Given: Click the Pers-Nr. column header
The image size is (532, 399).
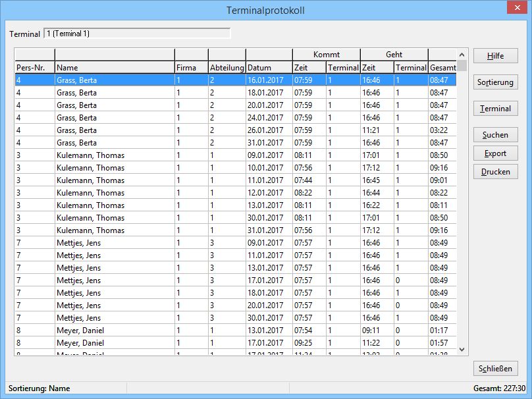Looking at the screenshot, I should coord(35,68).
